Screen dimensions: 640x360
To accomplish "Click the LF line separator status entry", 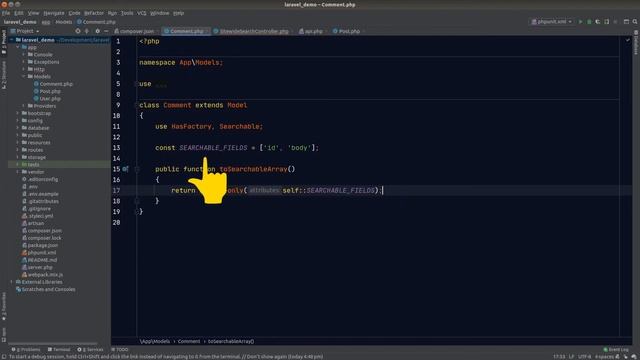I will tap(571, 357).
